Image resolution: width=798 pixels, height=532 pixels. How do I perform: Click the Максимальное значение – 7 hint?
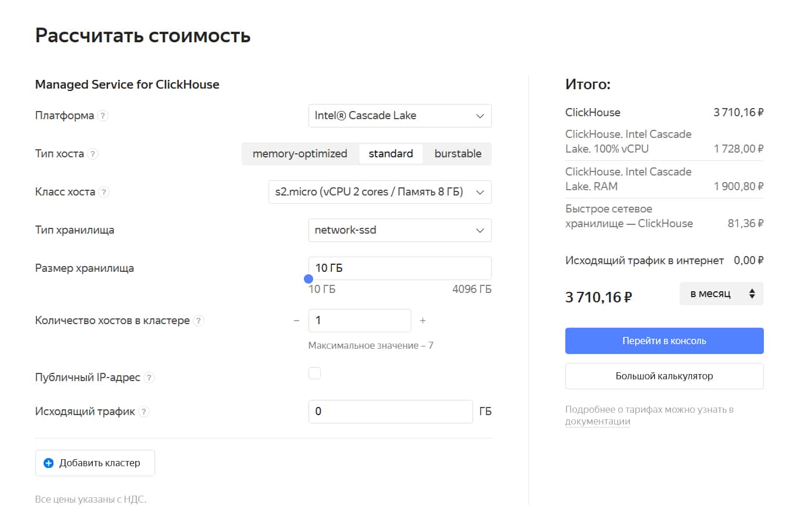pyautogui.click(x=371, y=345)
